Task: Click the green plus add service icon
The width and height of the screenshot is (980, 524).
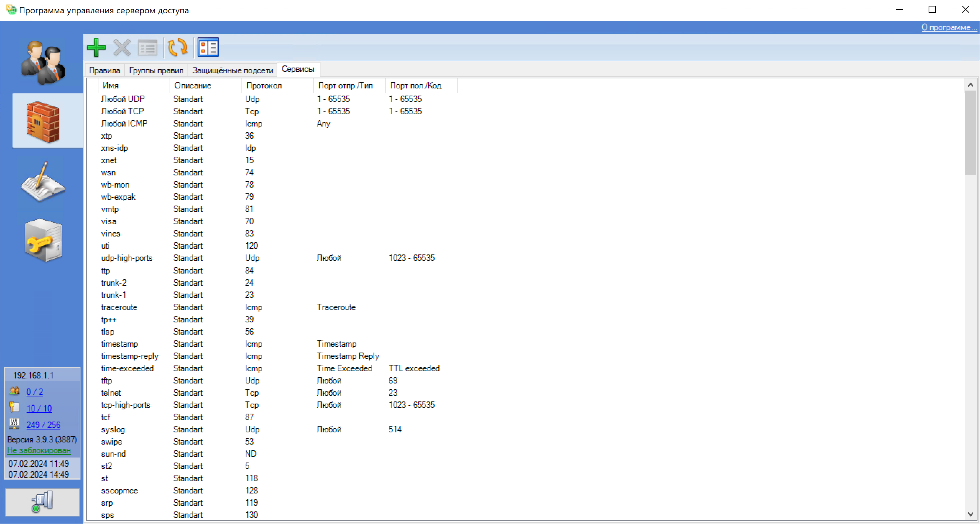Action: 96,48
